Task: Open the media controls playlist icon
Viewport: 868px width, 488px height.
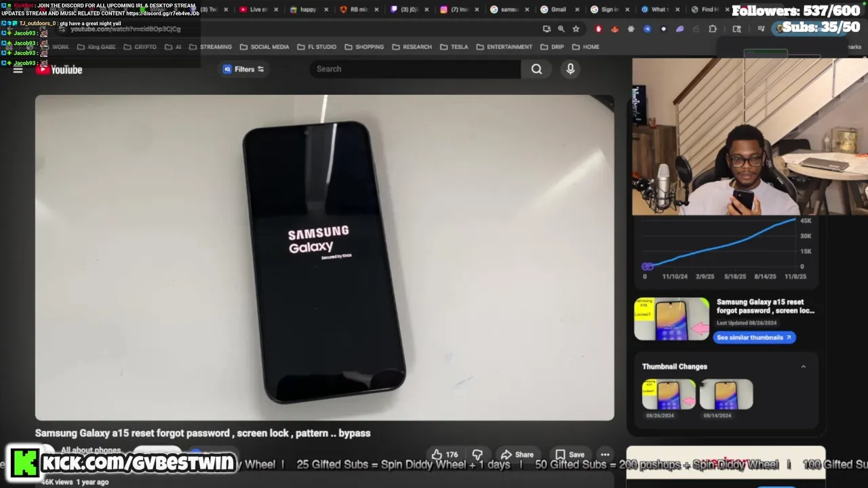Action: point(762,29)
